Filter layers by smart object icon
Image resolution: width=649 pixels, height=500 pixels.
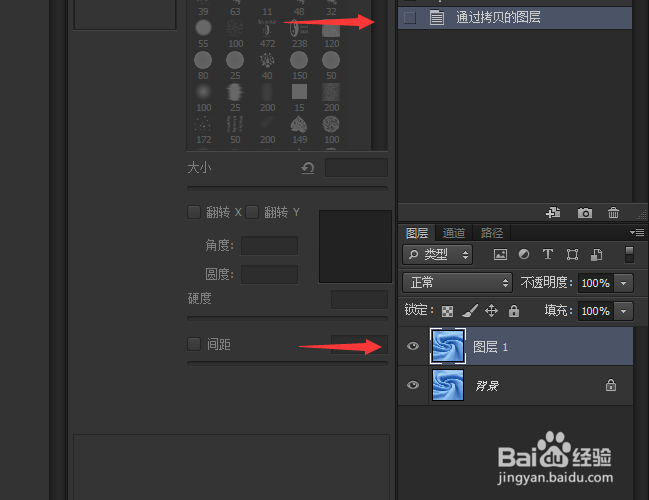coord(596,255)
